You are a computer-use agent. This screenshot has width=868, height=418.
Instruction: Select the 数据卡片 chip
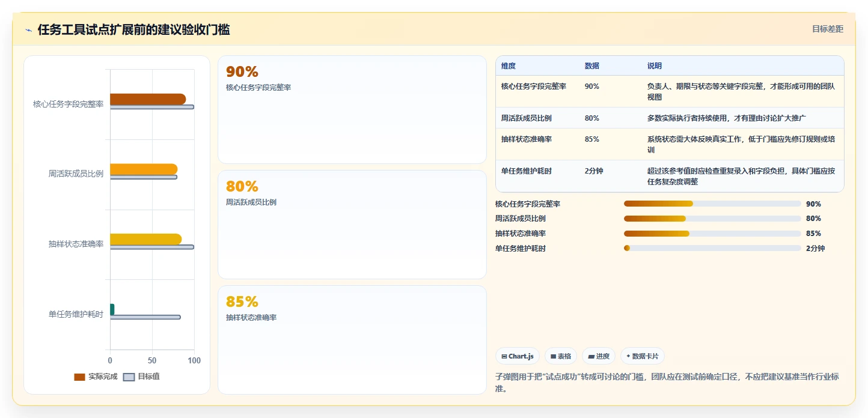click(x=643, y=356)
